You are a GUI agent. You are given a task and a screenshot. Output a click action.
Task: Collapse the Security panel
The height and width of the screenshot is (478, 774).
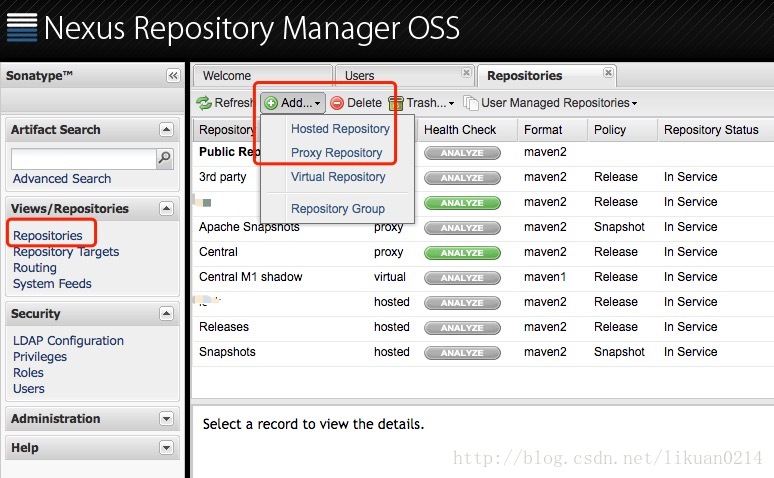point(166,314)
